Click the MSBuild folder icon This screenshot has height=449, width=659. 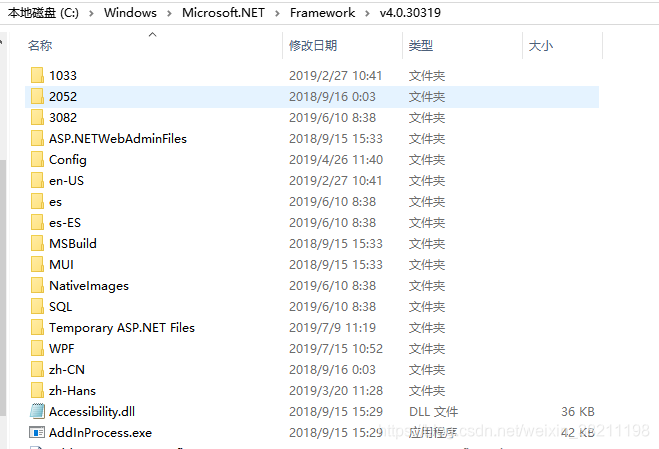[37, 244]
